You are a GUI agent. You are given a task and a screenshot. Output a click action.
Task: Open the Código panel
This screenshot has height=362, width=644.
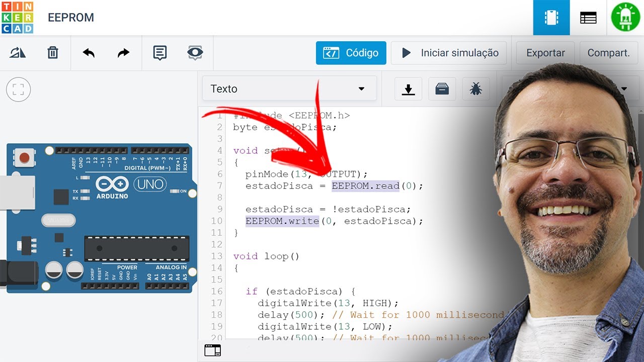click(x=351, y=53)
